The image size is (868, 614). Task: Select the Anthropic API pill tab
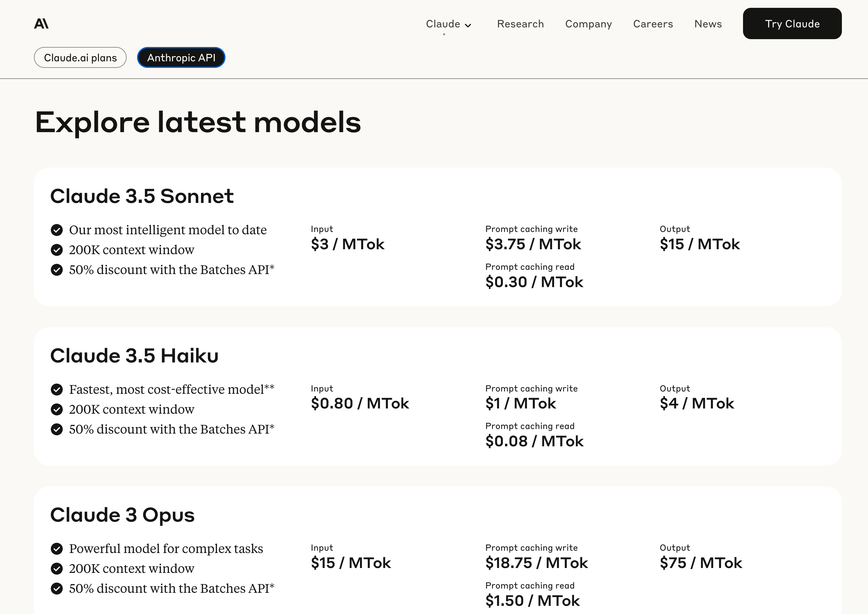point(181,57)
